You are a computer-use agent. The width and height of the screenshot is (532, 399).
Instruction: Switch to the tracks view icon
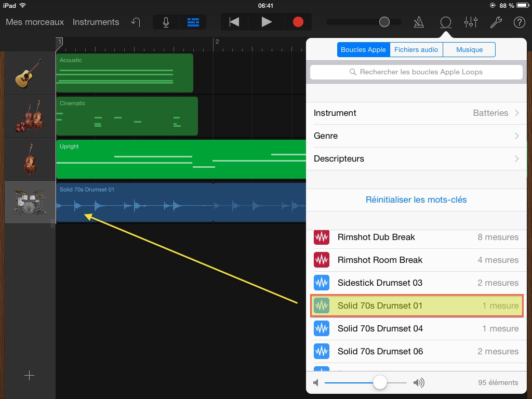point(193,22)
